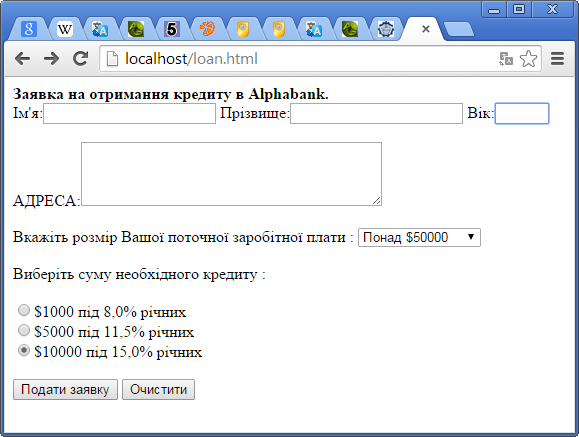The image size is (579, 437).
Task: Click the Подати заявку button
Action: 65,389
